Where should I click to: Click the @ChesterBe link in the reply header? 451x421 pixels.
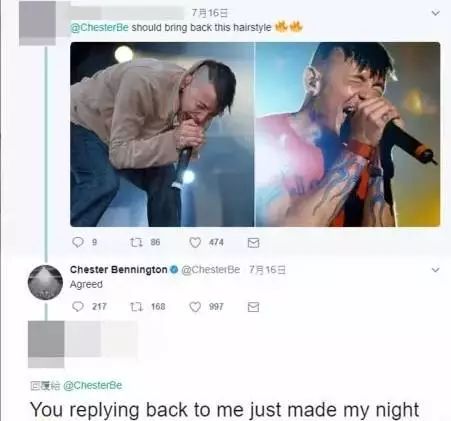point(93,385)
